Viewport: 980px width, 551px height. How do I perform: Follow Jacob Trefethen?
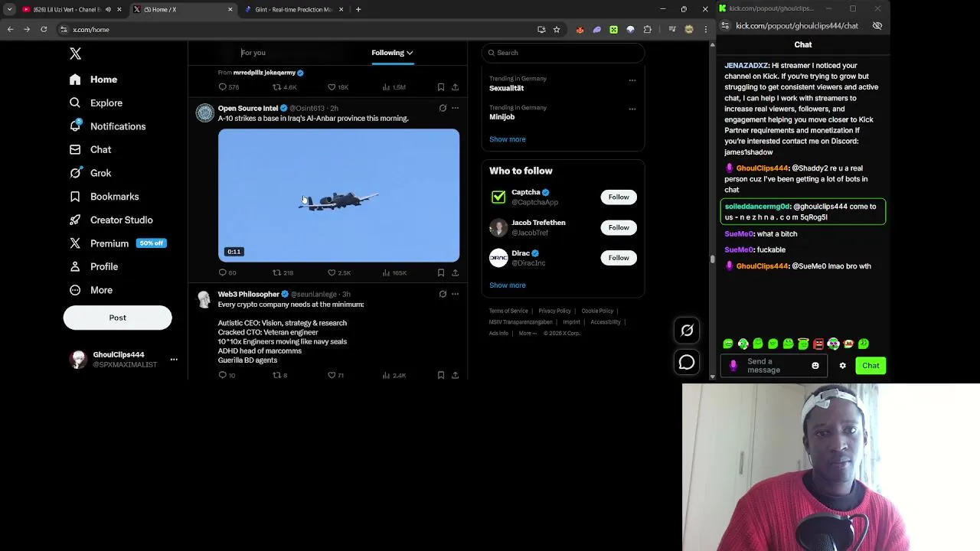pyautogui.click(x=619, y=227)
